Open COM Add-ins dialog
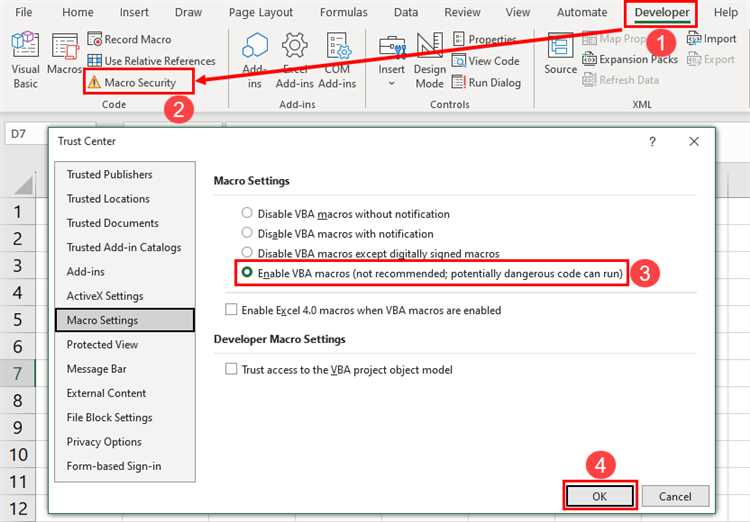 [x=337, y=60]
